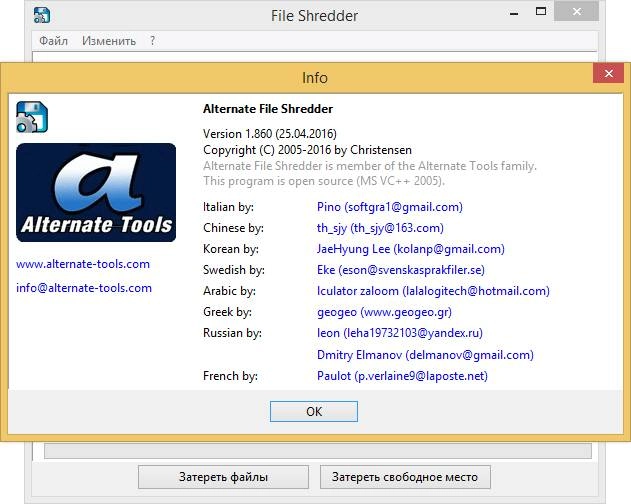Click the Затереть файлы button
The width and height of the screenshot is (631, 504).
point(223,477)
